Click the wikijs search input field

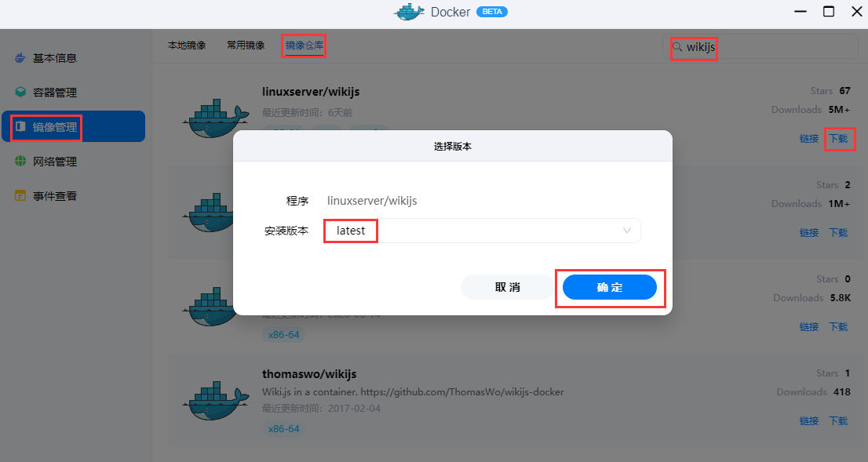pos(760,47)
